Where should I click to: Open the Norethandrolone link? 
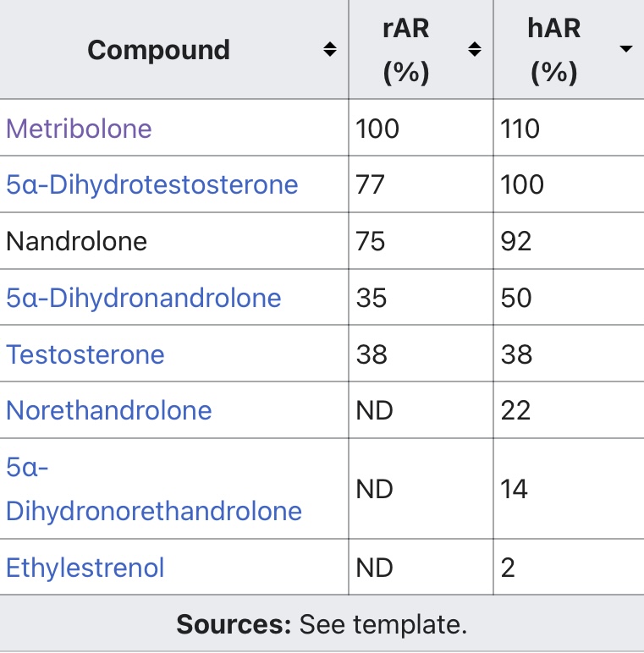[109, 410]
